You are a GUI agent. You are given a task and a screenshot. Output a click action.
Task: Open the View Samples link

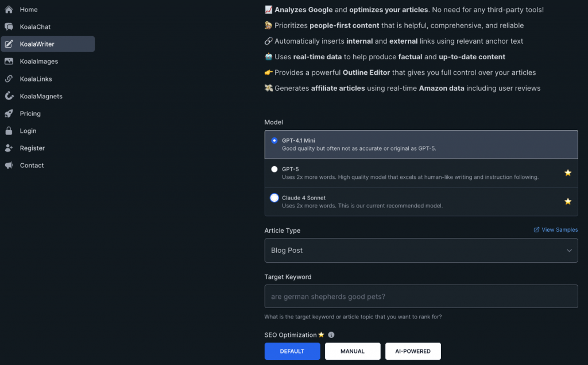click(x=556, y=230)
